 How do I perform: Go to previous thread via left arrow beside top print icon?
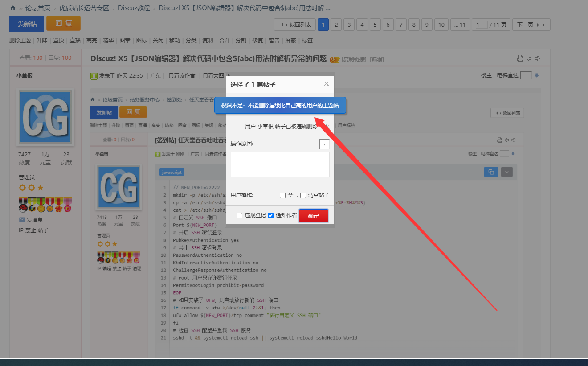(529, 58)
